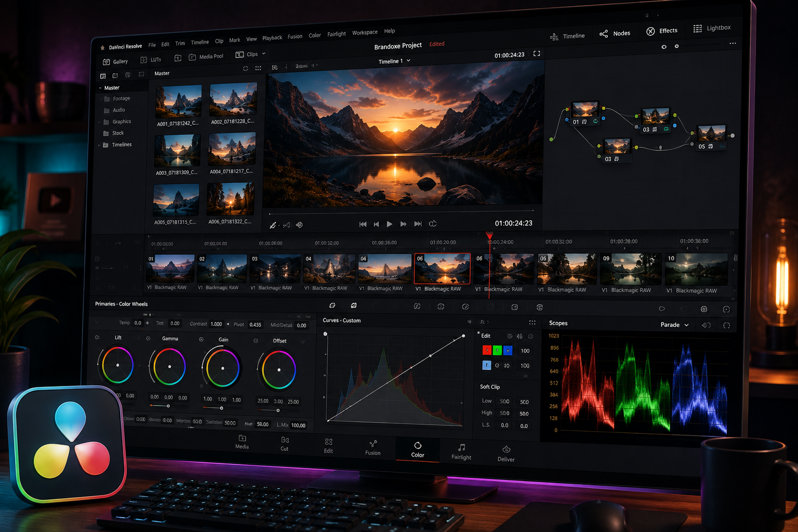Open the Parade scope type dropdown
This screenshot has width=798, height=532.
pos(675,325)
